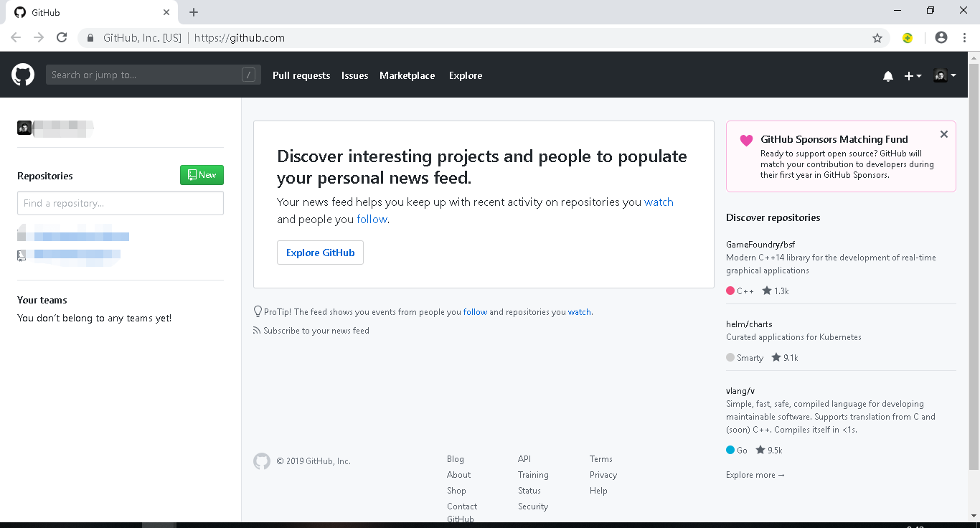Expand the plus create-new dropdown
The height and width of the screenshot is (528, 980).
913,76
